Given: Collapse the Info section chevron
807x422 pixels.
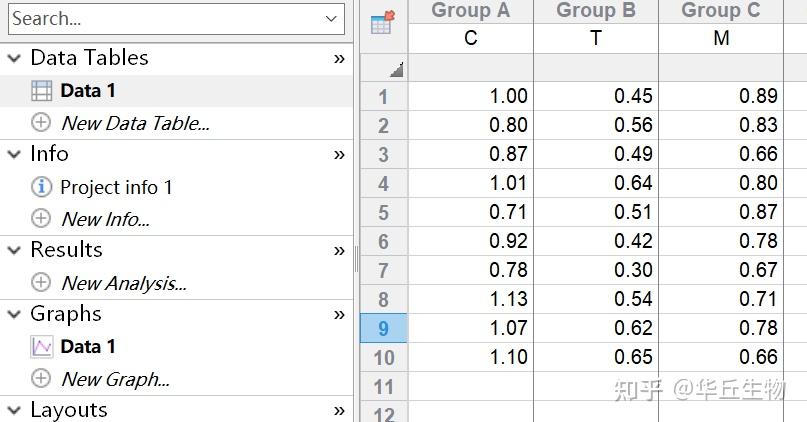Looking at the screenshot, I should [14, 154].
